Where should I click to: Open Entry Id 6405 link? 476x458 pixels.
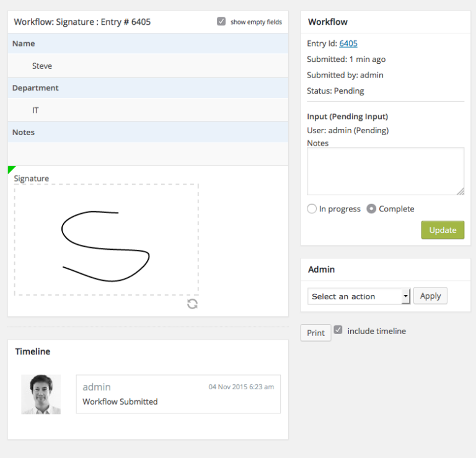click(x=348, y=43)
